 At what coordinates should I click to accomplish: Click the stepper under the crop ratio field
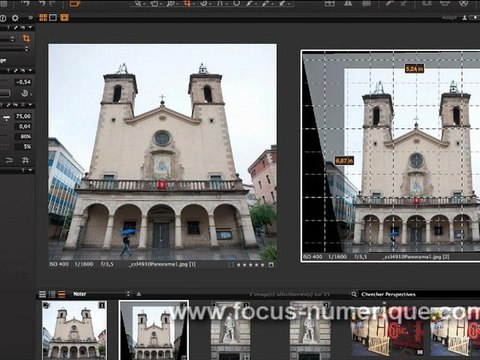(27, 49)
